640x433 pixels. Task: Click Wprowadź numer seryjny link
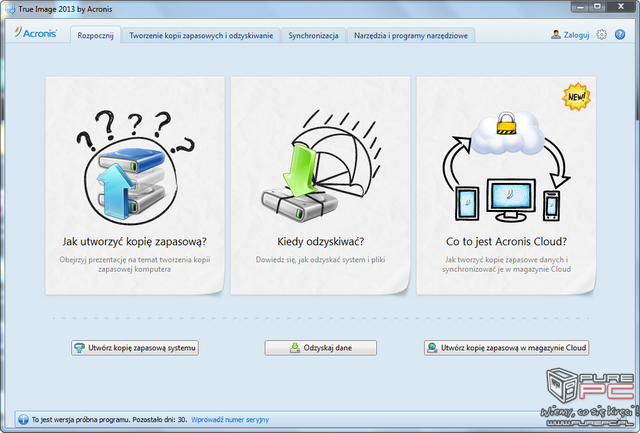[230, 419]
